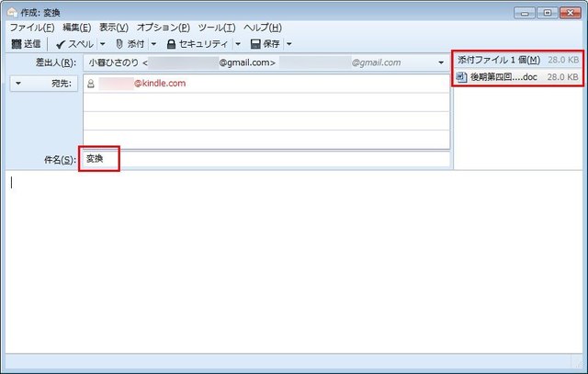Image resolution: width=588 pixels, height=374 pixels.
Task: Open the 差出人 sender address dropdown
Action: point(441,62)
